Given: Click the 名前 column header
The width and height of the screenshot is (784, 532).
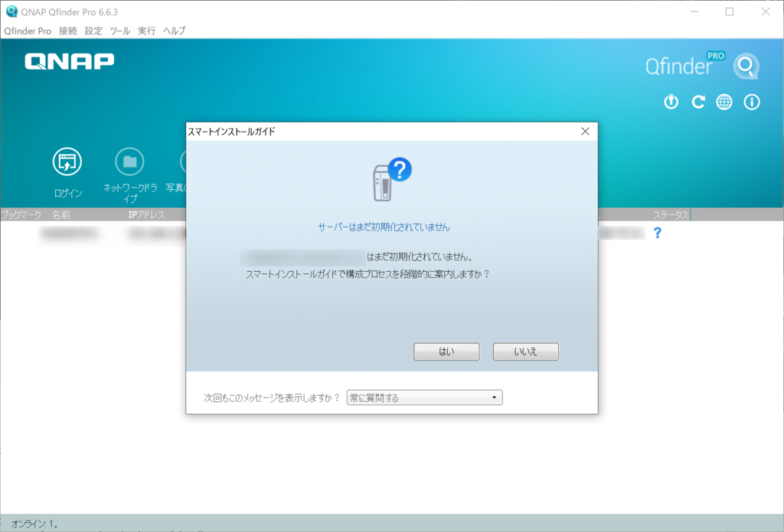Looking at the screenshot, I should click(61, 215).
